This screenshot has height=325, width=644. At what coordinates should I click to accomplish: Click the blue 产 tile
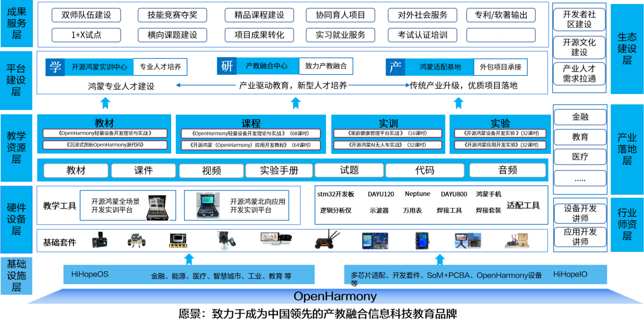(x=395, y=67)
